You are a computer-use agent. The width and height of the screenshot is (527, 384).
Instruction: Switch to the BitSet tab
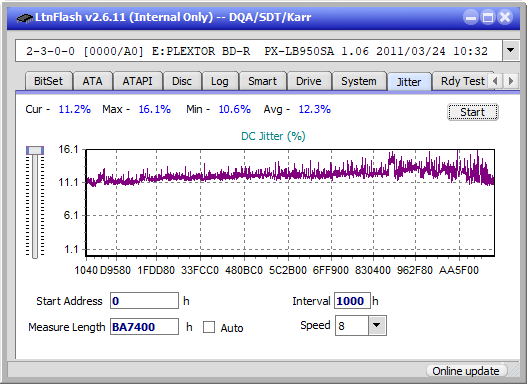coord(48,81)
